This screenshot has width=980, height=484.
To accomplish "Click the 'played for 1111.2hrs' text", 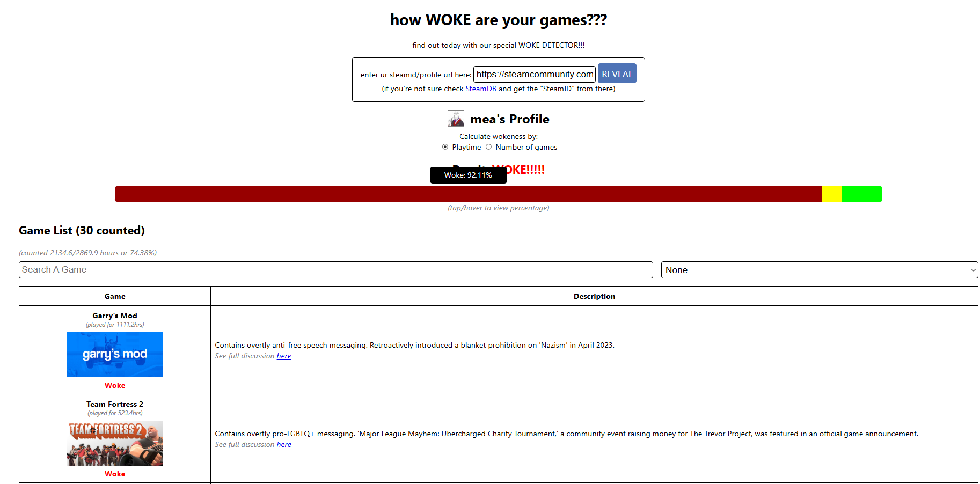I will pos(115,325).
